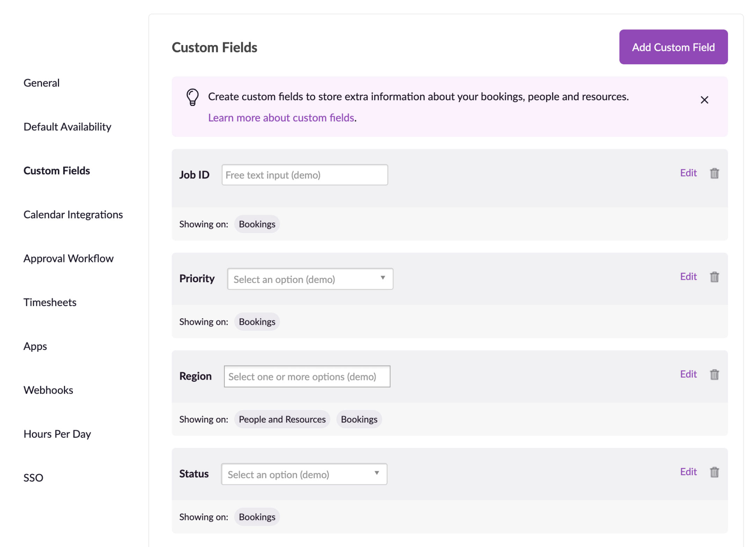This screenshot has width=756, height=547.
Task: Open General settings
Action: coord(42,83)
